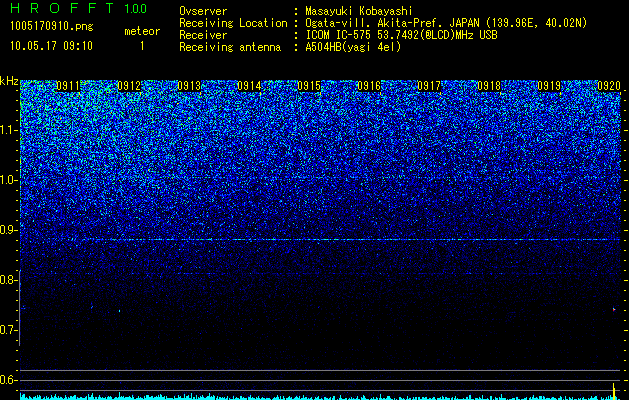Click the 0.8 kHz axis label
The image size is (629, 400).
pos(8,280)
